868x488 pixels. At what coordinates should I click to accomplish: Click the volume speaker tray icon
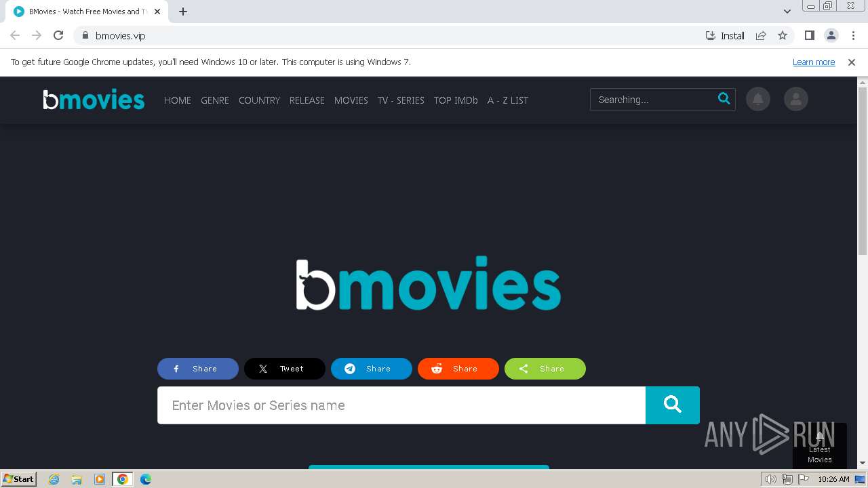[x=770, y=479]
